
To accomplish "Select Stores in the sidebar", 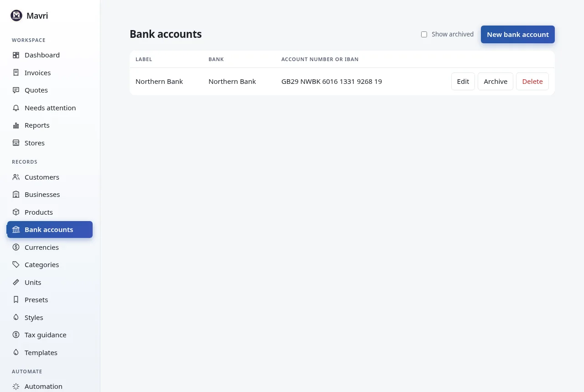I will pos(50,143).
